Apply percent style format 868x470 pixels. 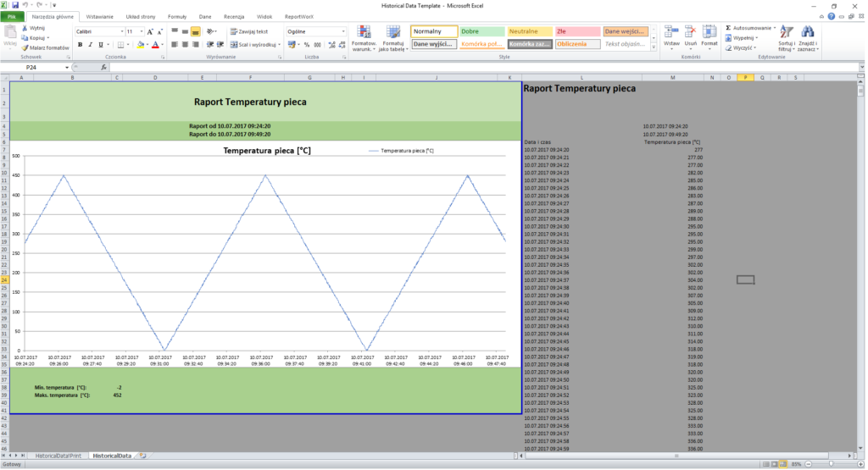point(307,45)
